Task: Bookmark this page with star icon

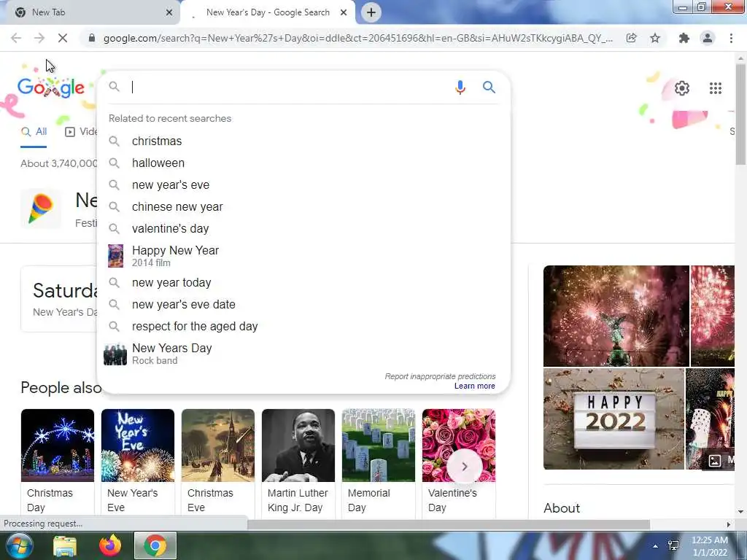Action: 655,38
